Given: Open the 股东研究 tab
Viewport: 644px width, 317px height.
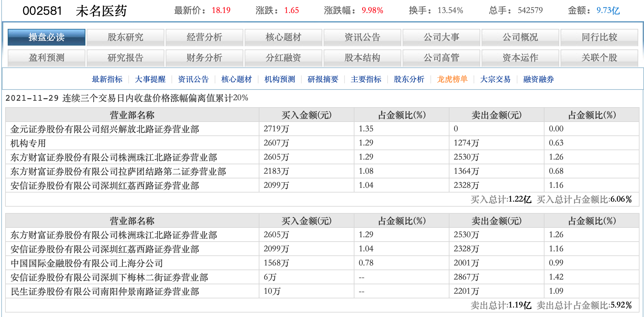Looking at the screenshot, I should pyautogui.click(x=125, y=37).
